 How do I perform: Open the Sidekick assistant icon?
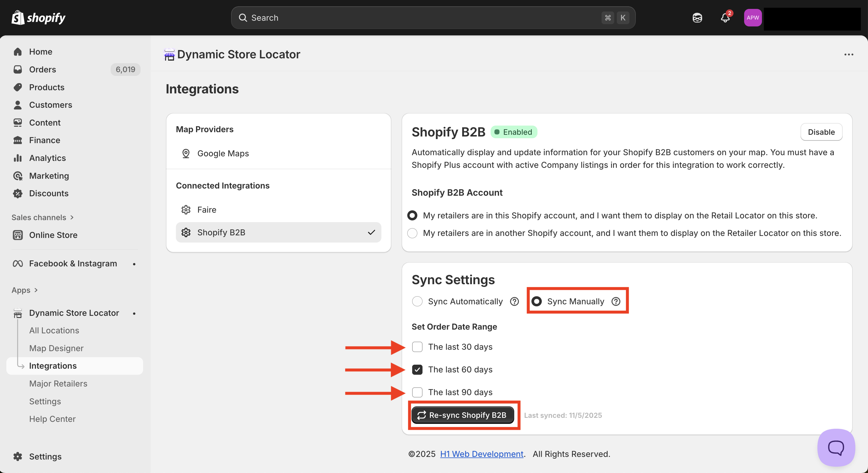point(697,18)
